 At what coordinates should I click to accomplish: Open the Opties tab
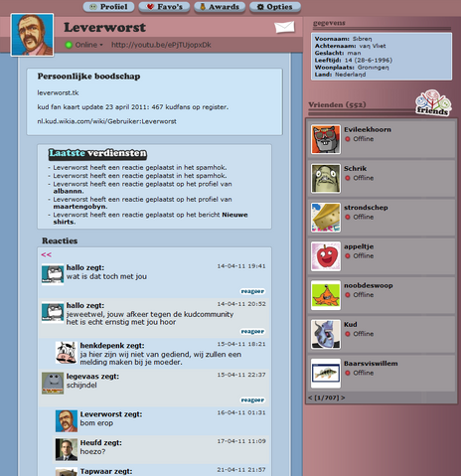pos(275,7)
